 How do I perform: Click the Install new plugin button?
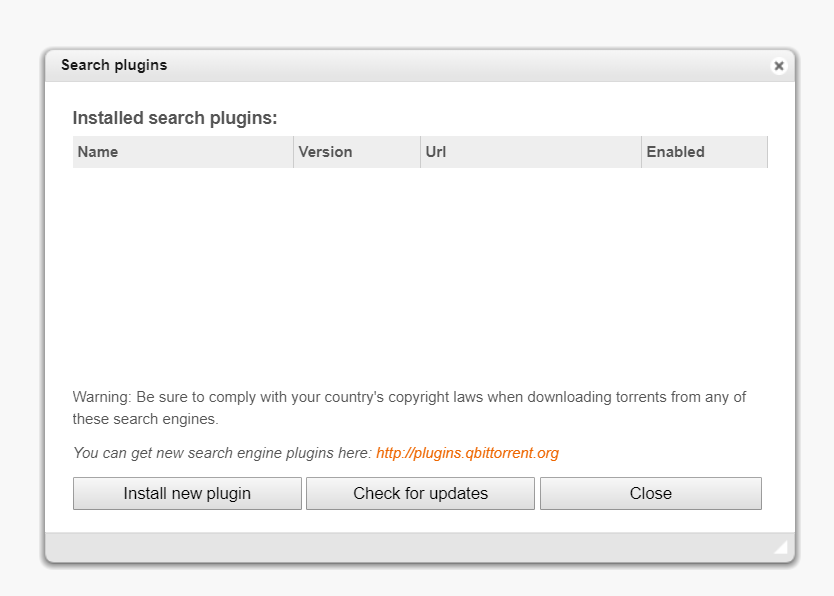point(187,493)
